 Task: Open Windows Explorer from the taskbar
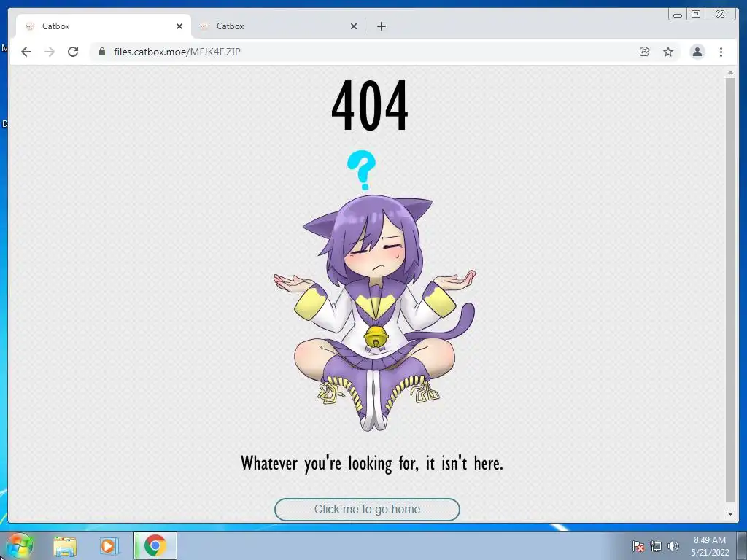coord(65,545)
